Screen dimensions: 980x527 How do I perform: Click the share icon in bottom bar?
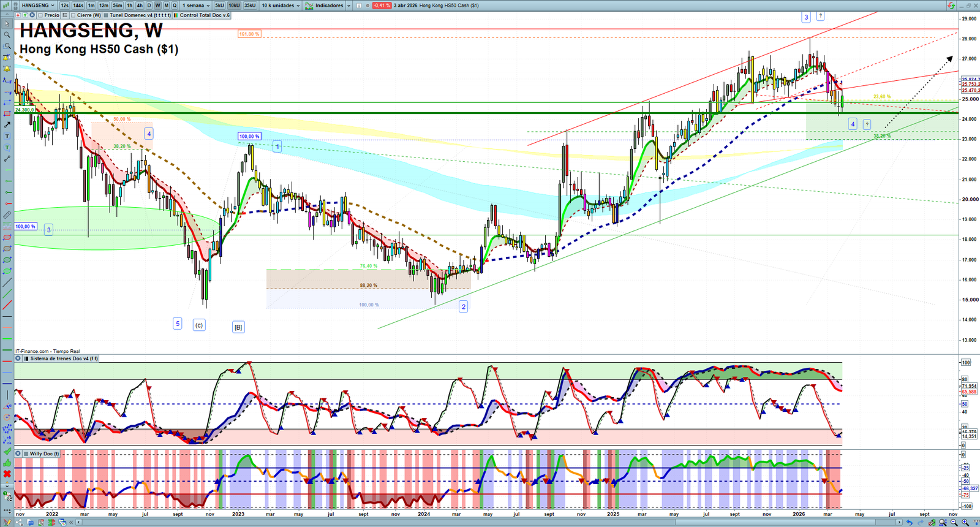pyautogui.click(x=18, y=523)
